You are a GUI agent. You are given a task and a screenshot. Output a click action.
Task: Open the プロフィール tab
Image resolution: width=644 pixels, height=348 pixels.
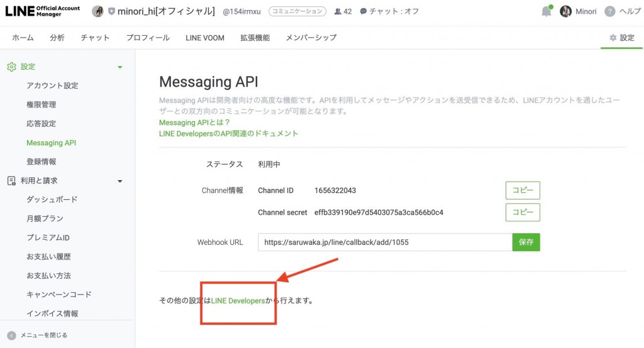click(148, 38)
